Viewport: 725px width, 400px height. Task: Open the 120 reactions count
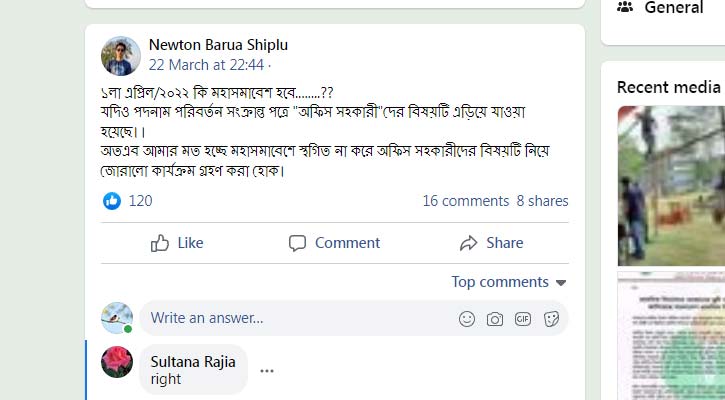coord(140,201)
